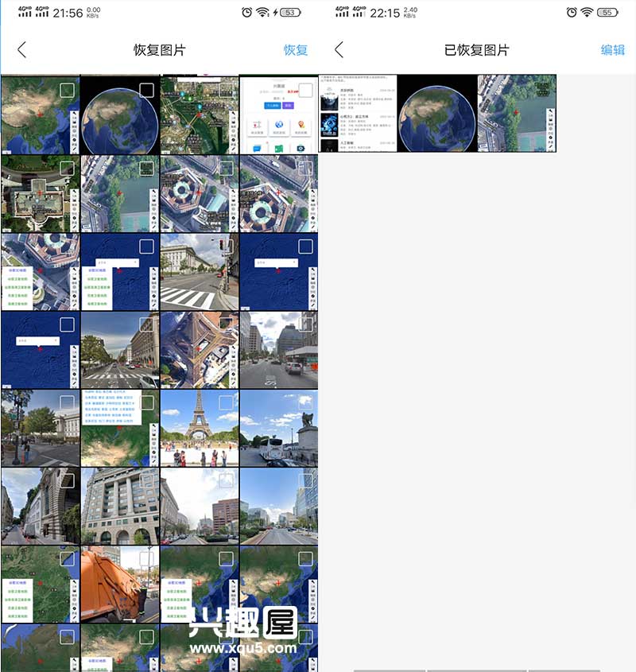Open the globe thumbnail in 已恢复图片
The image size is (636, 672).
pyautogui.click(x=437, y=113)
